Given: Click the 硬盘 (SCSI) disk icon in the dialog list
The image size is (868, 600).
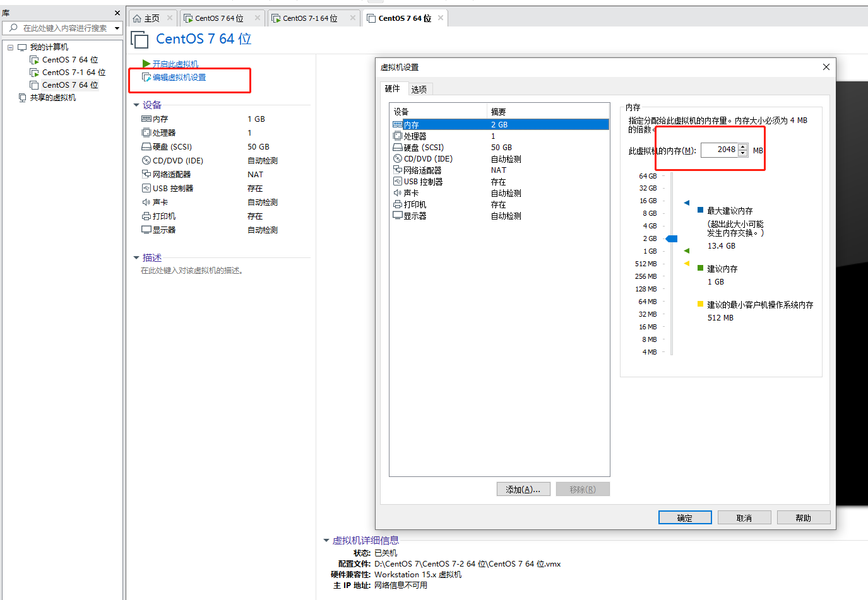Looking at the screenshot, I should [398, 147].
